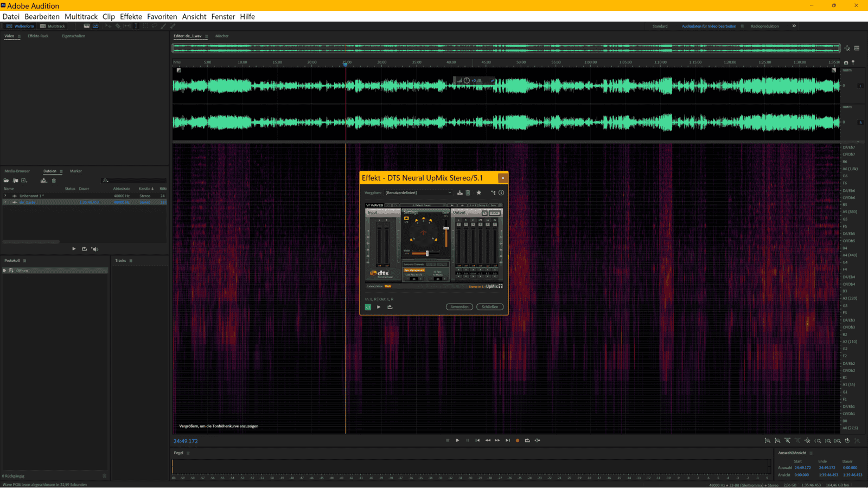The image size is (868, 488).
Task: Select the Time Selection tool
Action: pos(136,25)
